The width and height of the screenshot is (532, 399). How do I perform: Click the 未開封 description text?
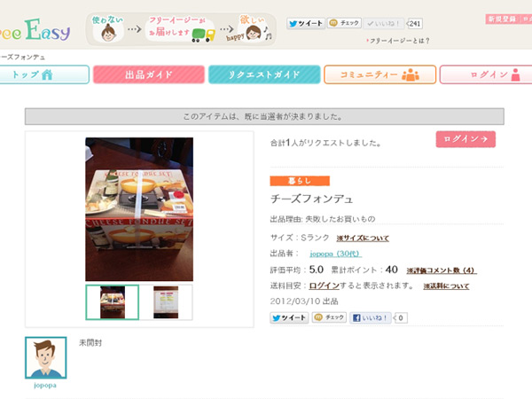(x=90, y=342)
